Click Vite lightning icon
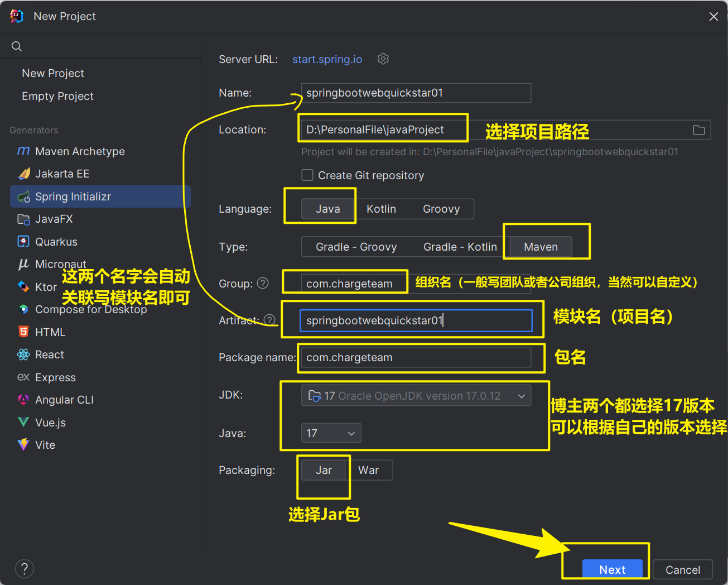The height and width of the screenshot is (585, 728). [23, 445]
